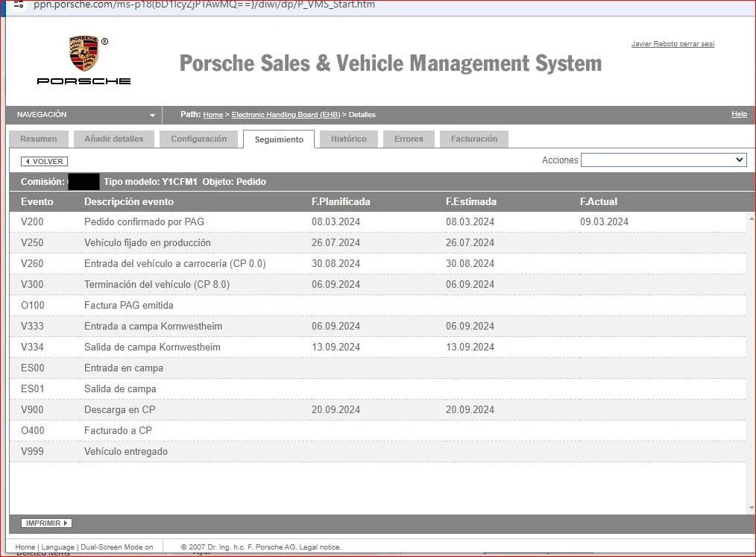Image resolution: width=756 pixels, height=557 pixels.
Task: Select the Seguimiento tab
Action: coord(279,139)
